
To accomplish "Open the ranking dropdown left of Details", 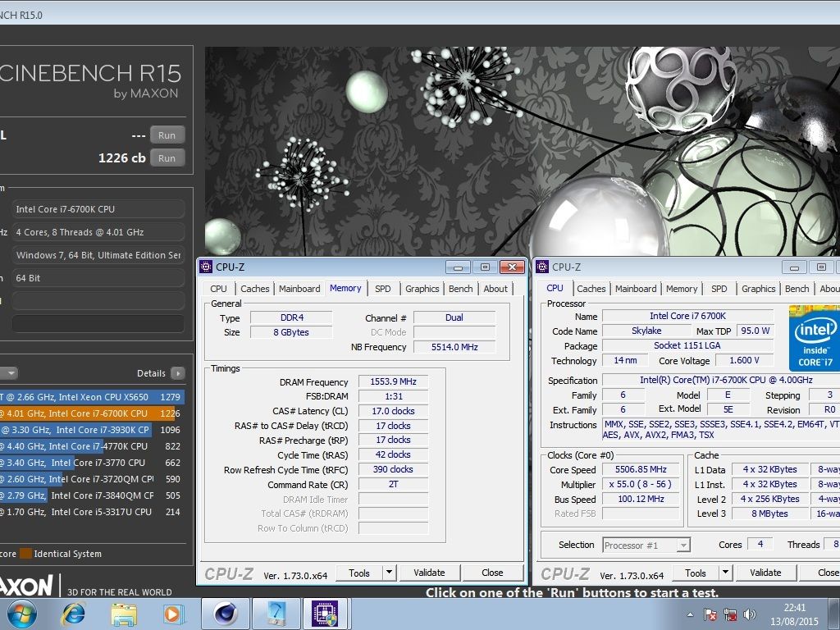I will pos(10,373).
